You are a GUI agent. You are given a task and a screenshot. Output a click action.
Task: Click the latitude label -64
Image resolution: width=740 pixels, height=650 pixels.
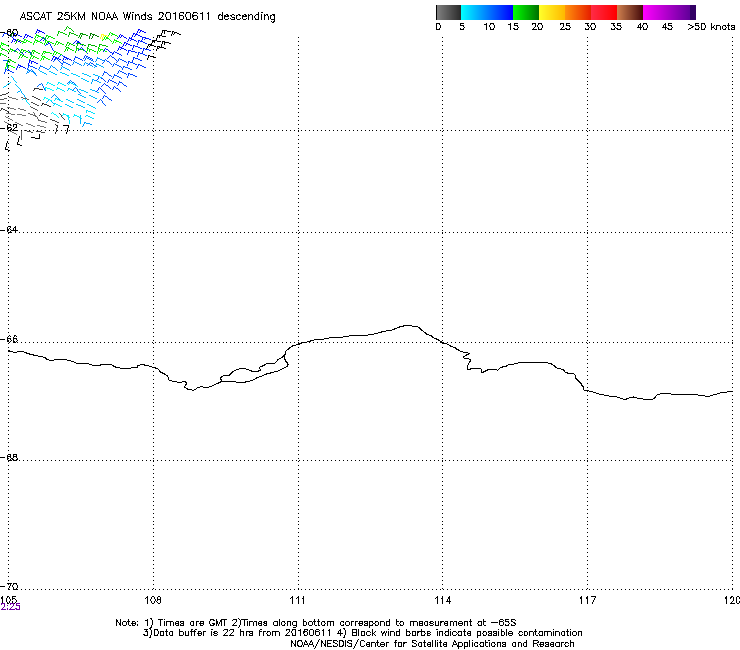tap(9, 229)
